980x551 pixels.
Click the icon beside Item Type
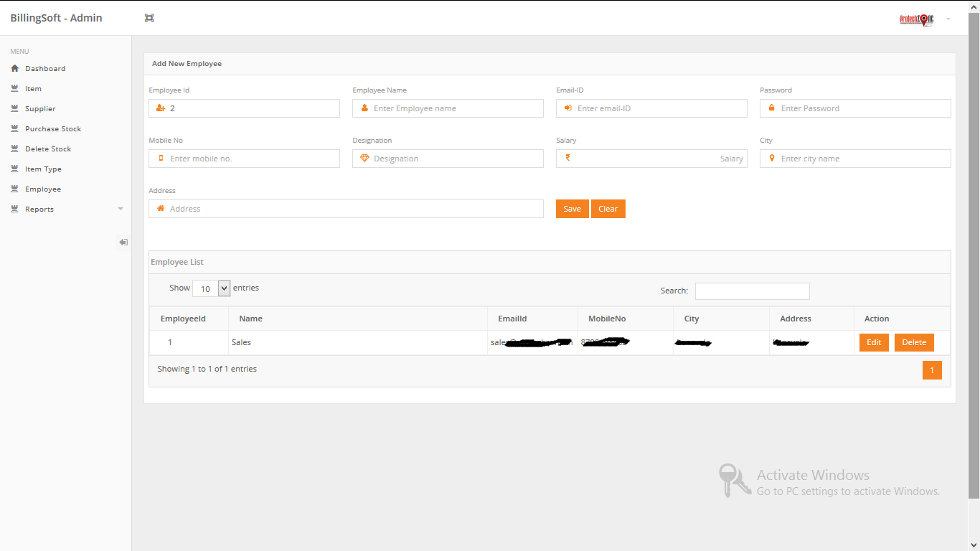[14, 169]
